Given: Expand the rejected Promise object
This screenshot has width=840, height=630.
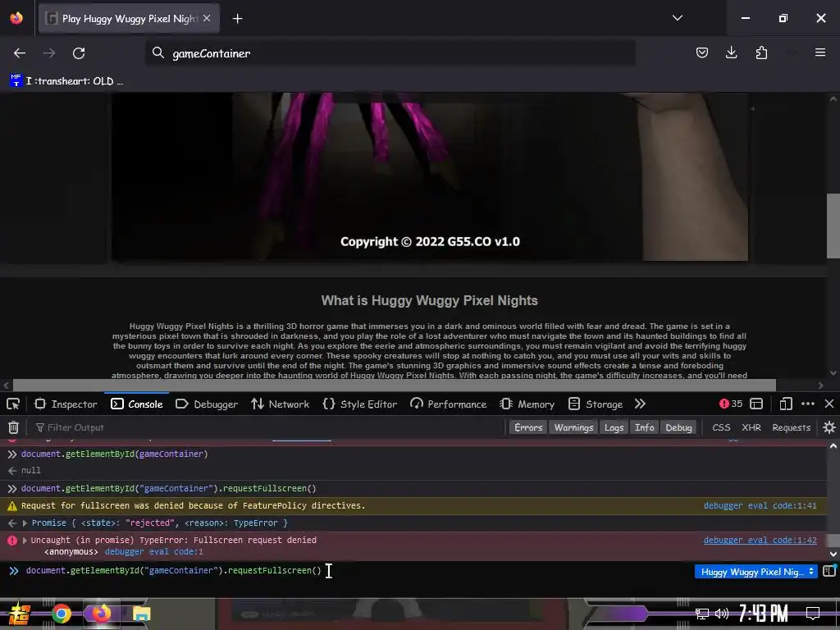Looking at the screenshot, I should (25, 523).
